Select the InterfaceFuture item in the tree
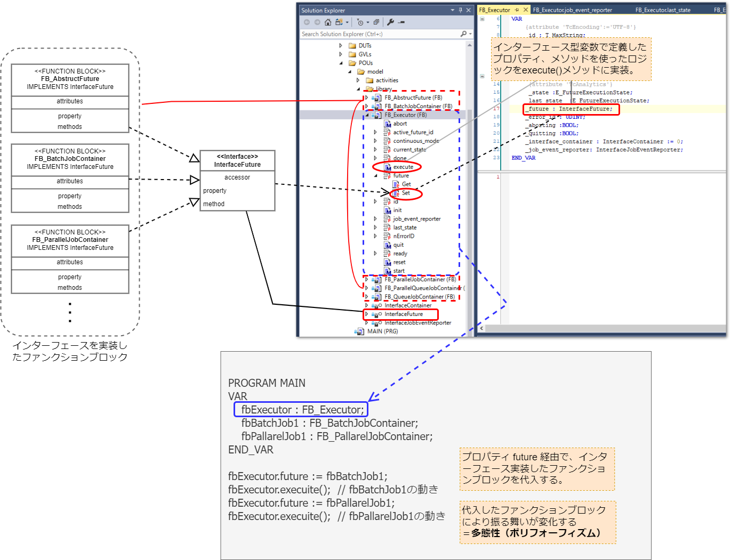This screenshot has width=731, height=560. point(404,314)
